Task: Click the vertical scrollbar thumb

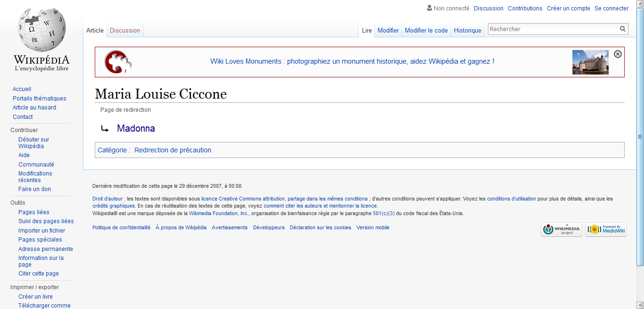Action: pyautogui.click(x=640, y=137)
